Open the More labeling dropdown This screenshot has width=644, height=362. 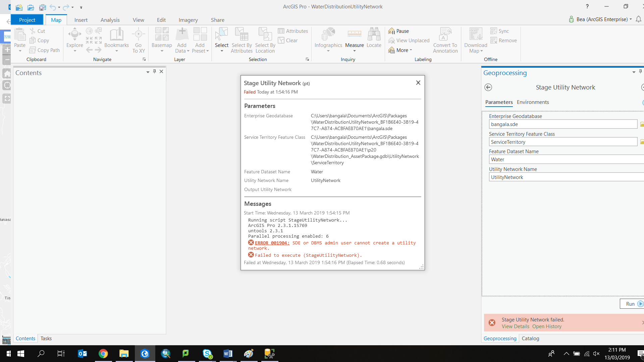click(400, 50)
